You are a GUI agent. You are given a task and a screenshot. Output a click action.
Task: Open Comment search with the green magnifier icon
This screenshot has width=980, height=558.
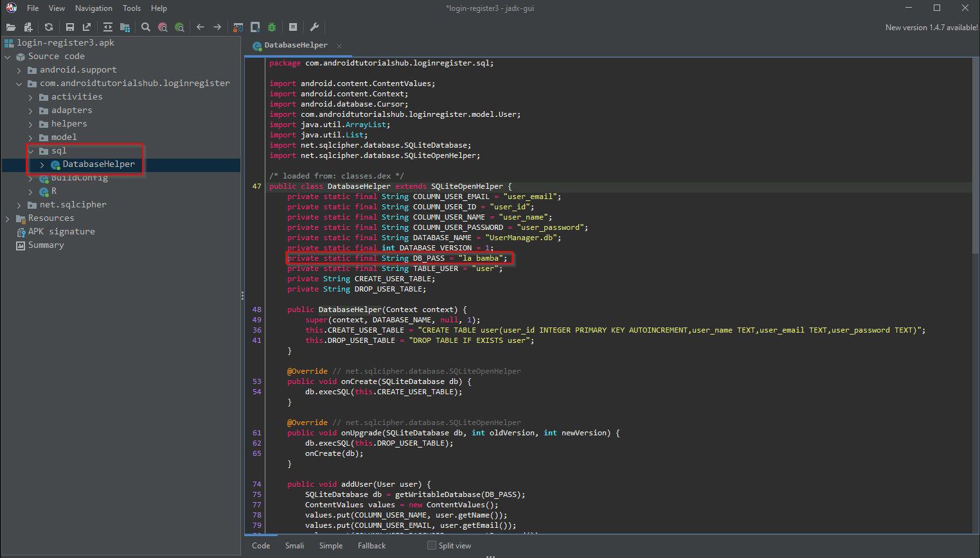tap(179, 27)
